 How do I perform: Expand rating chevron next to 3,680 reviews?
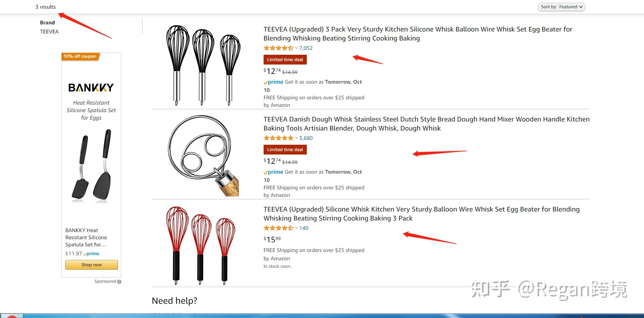[x=296, y=138]
